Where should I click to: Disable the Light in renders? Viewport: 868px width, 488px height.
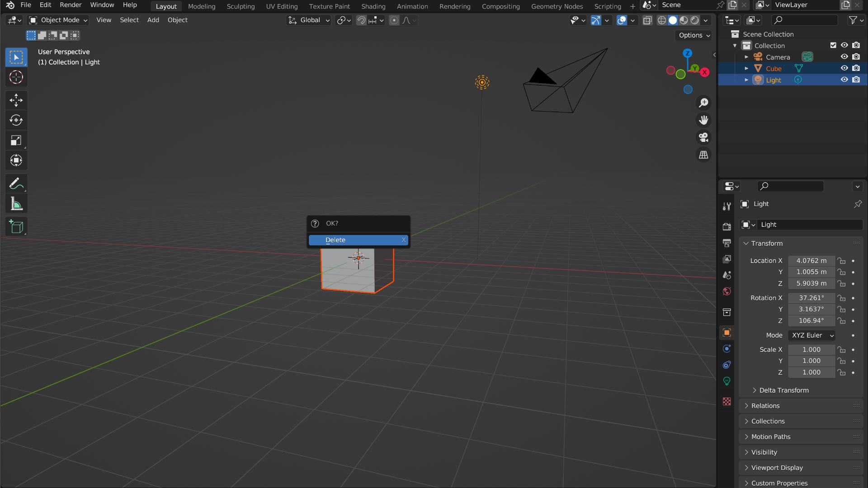856,80
